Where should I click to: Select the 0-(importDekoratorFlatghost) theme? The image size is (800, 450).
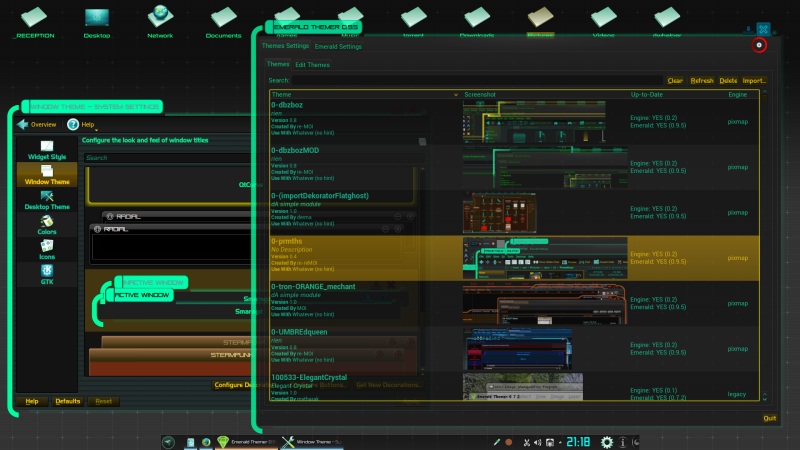click(514, 213)
